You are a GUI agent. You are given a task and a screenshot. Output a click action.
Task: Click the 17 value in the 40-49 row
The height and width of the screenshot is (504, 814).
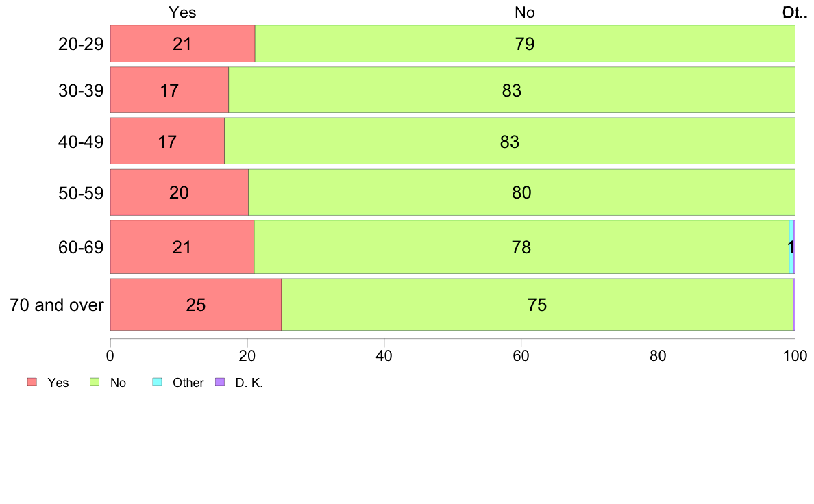pos(167,142)
